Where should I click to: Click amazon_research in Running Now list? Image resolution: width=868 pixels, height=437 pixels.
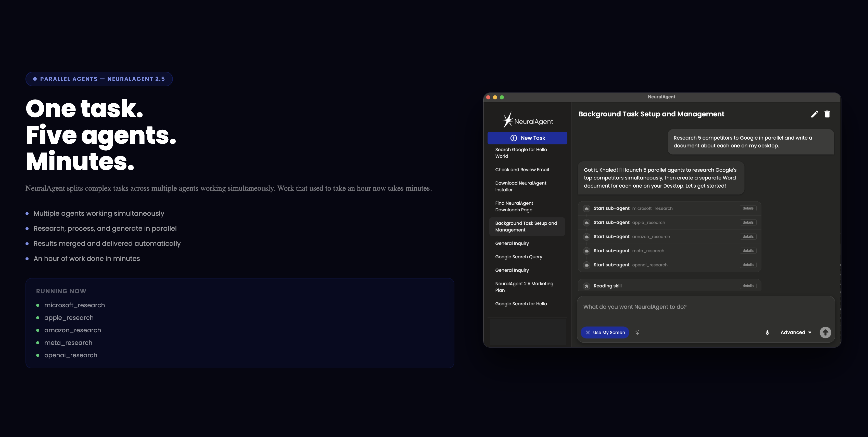[x=72, y=331]
